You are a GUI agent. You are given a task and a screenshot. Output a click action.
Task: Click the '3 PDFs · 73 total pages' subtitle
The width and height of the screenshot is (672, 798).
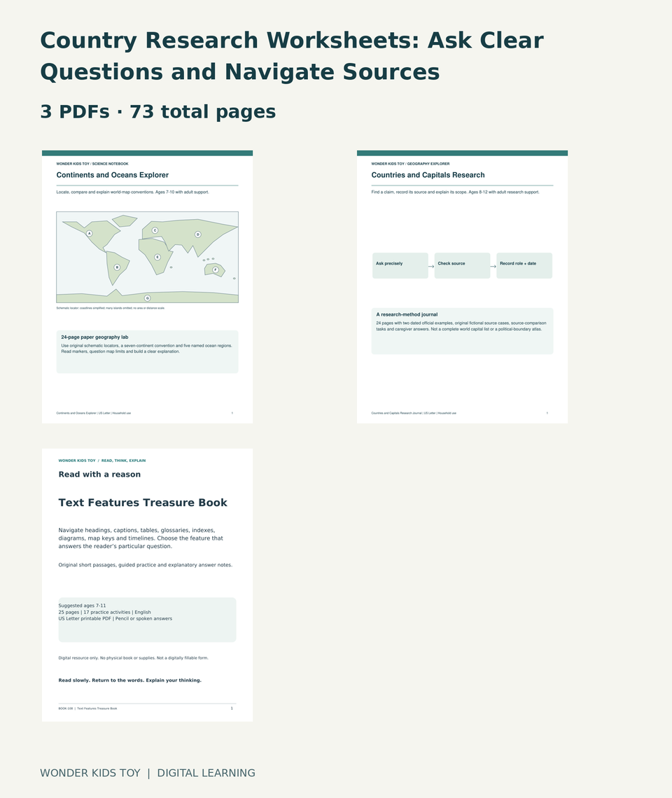coord(157,111)
